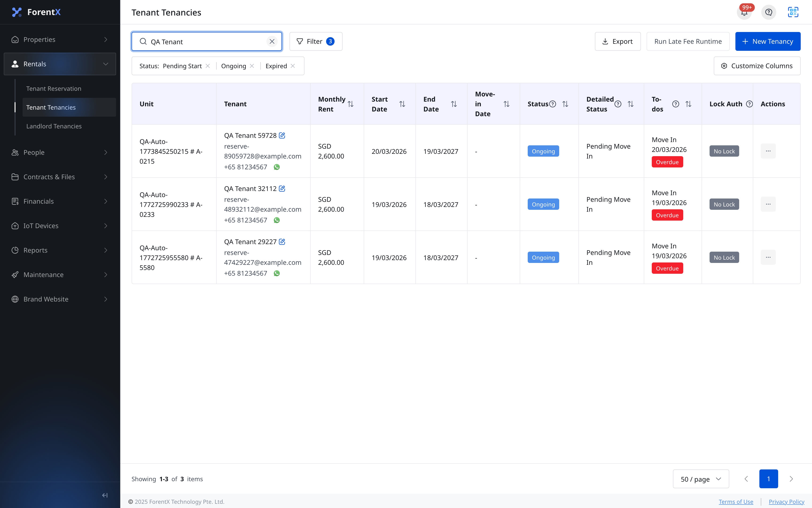Open the Terms of Use link
This screenshot has height=508, width=812.
click(x=736, y=502)
